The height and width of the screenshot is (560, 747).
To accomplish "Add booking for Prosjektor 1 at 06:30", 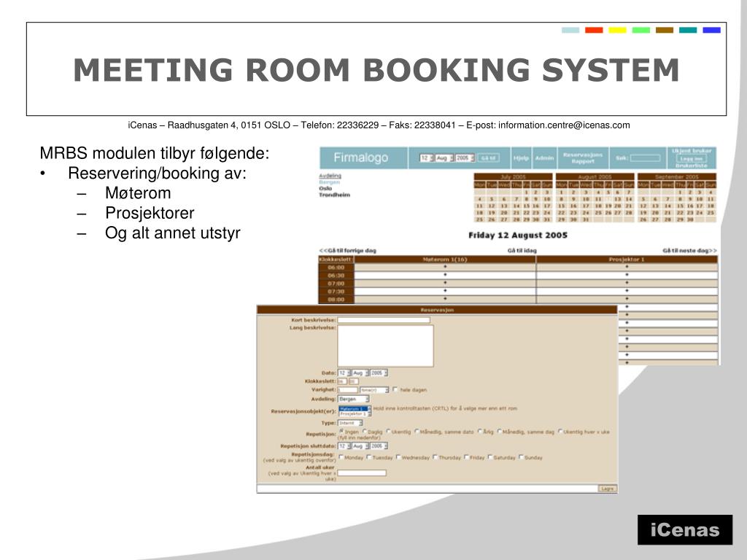I will pos(627,275).
